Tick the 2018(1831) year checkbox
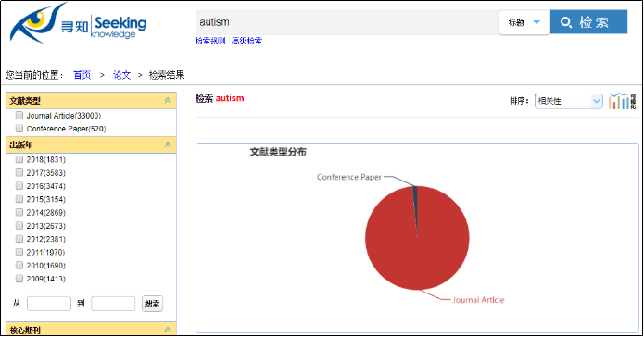Image resolution: width=644 pixels, height=337 pixels. [19, 159]
